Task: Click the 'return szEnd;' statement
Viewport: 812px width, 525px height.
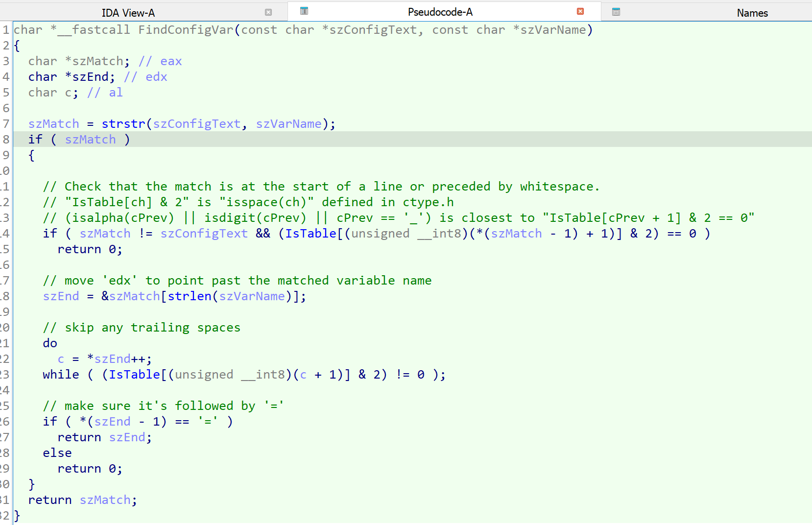Action: 105,437
